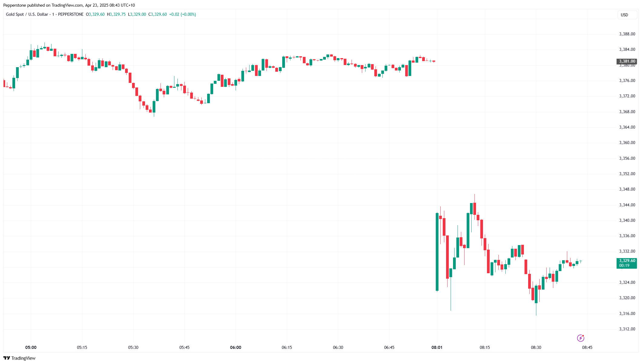
Task: Click the 06:45 time axis label
Action: point(389,347)
